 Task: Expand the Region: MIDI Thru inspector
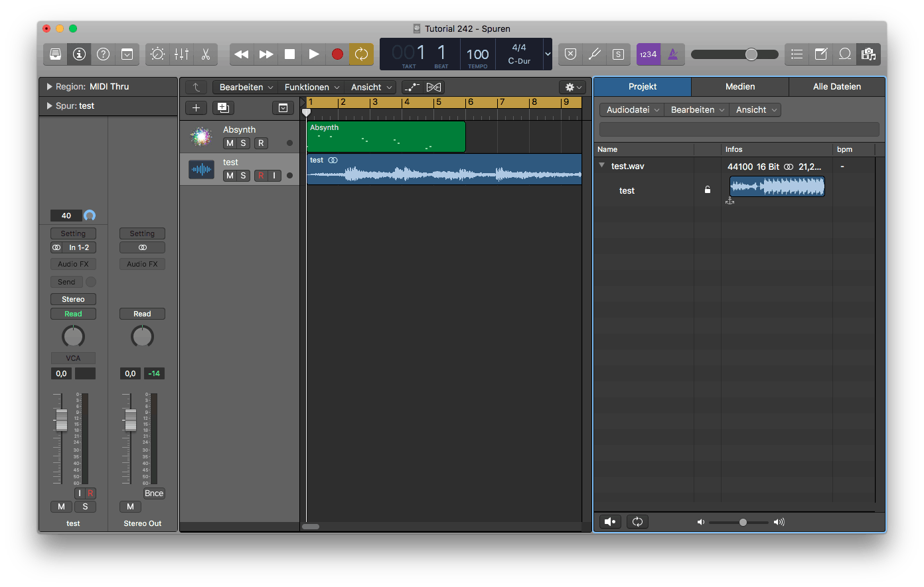[50, 87]
